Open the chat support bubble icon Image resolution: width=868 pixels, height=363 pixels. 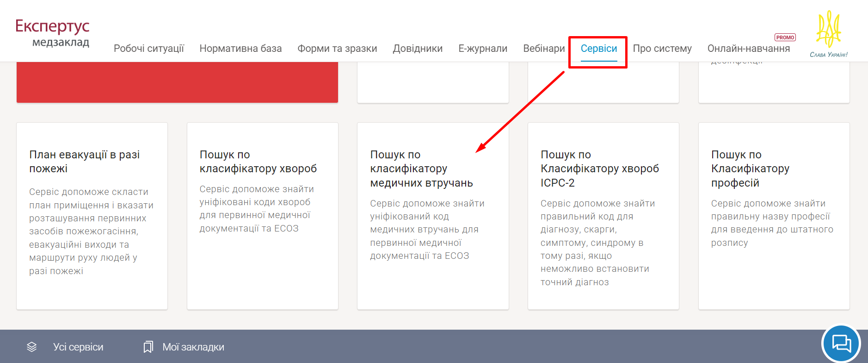coord(841,344)
